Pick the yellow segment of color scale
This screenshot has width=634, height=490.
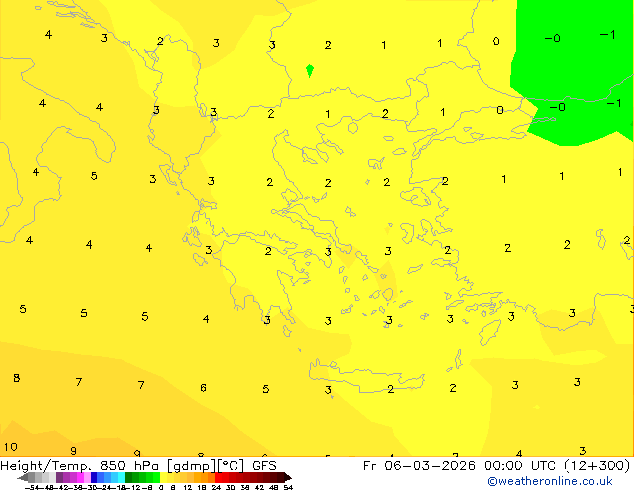[x=163, y=477]
